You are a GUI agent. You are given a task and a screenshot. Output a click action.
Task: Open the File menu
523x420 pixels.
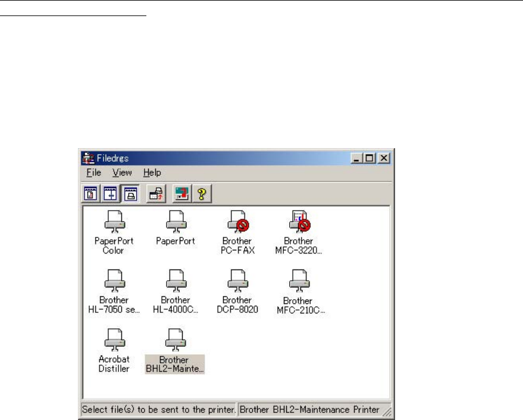pos(93,173)
